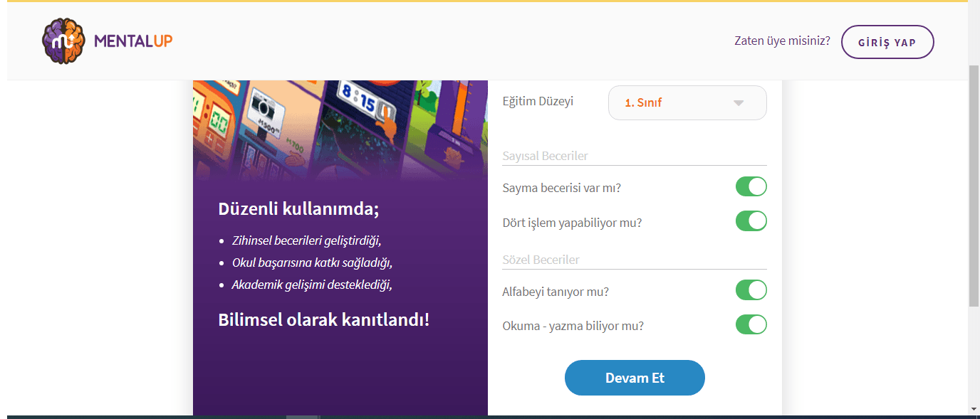
Task: Toggle the 'Sayma becerisi var mı?' switch
Action: tap(751, 187)
